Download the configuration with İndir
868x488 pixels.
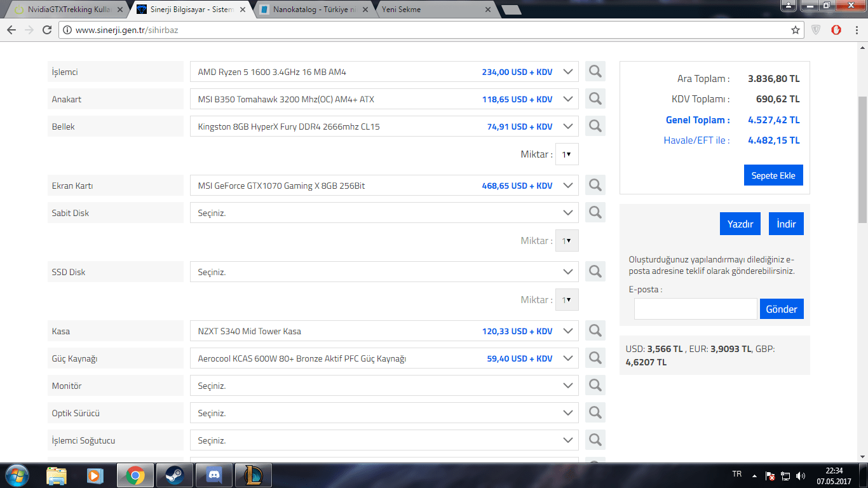click(786, 224)
